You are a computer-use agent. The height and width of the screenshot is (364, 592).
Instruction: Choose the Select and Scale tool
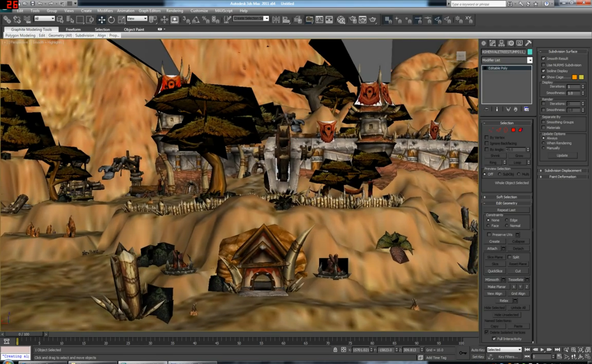[122, 20]
